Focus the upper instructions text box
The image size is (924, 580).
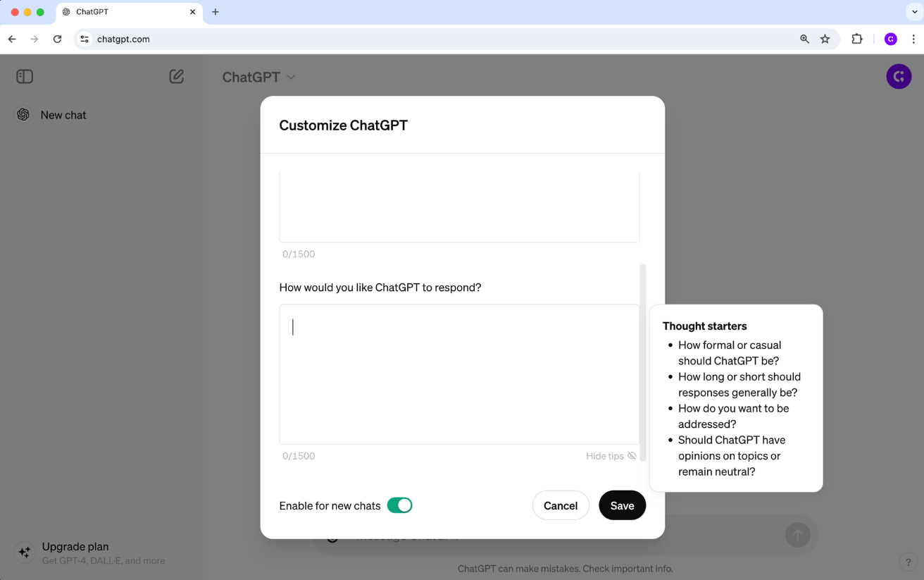[459, 207]
